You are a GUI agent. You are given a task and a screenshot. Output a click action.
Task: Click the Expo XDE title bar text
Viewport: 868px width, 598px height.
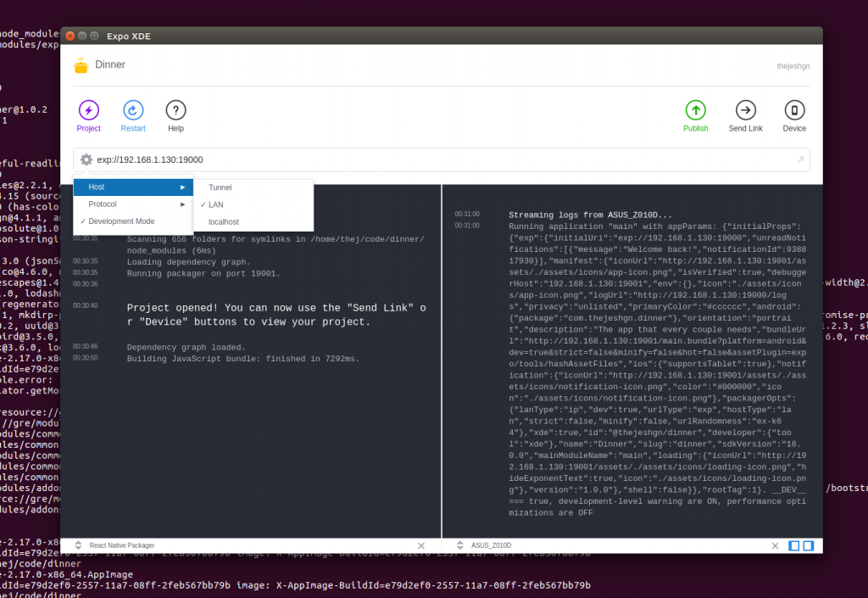pyautogui.click(x=129, y=36)
